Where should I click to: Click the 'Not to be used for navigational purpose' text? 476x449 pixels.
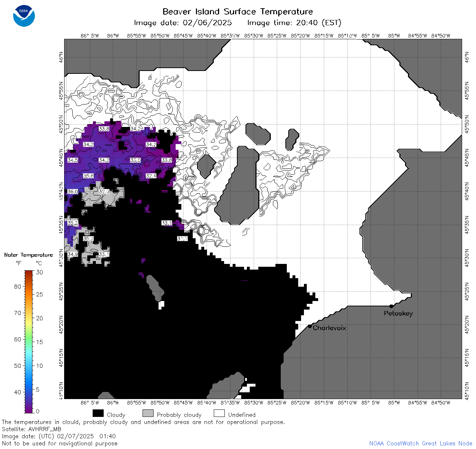[x=59, y=444]
